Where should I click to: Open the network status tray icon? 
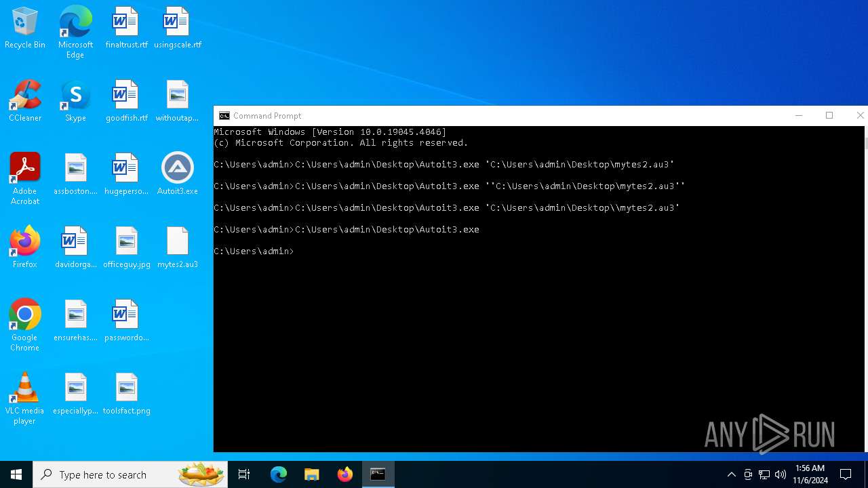tap(764, 474)
